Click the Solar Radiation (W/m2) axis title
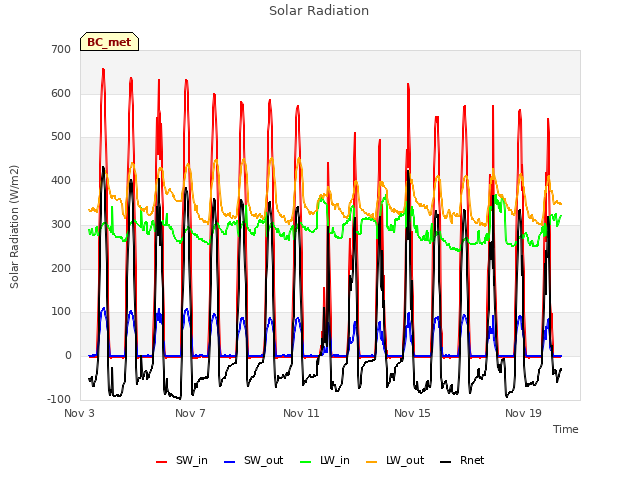The width and height of the screenshot is (640, 480). pos(14,227)
